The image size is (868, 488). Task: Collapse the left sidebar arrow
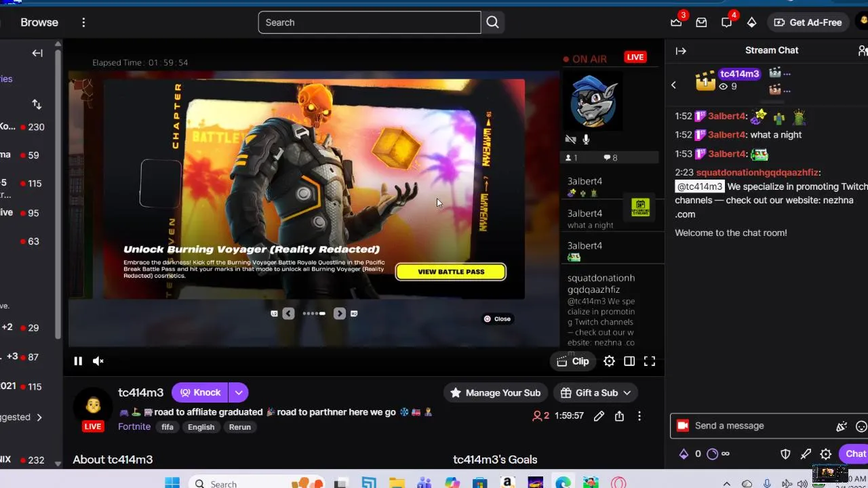[x=37, y=53]
